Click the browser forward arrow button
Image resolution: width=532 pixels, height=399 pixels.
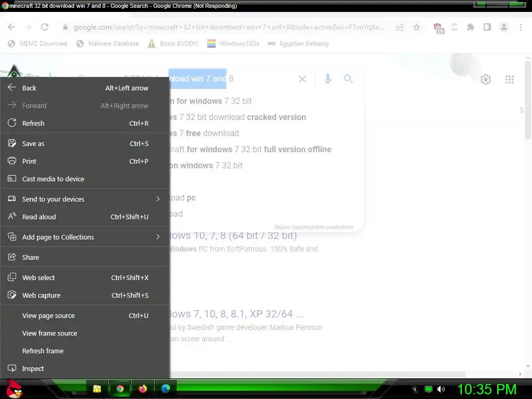(28, 27)
